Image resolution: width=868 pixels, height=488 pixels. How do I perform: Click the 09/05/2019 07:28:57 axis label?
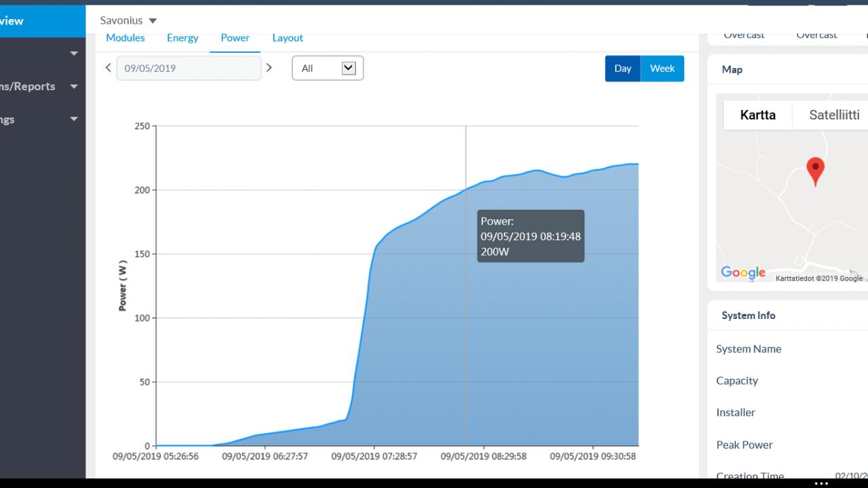click(x=374, y=457)
